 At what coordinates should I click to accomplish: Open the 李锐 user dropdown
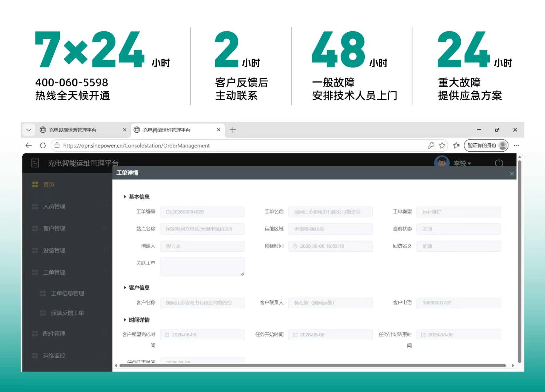[x=462, y=163]
